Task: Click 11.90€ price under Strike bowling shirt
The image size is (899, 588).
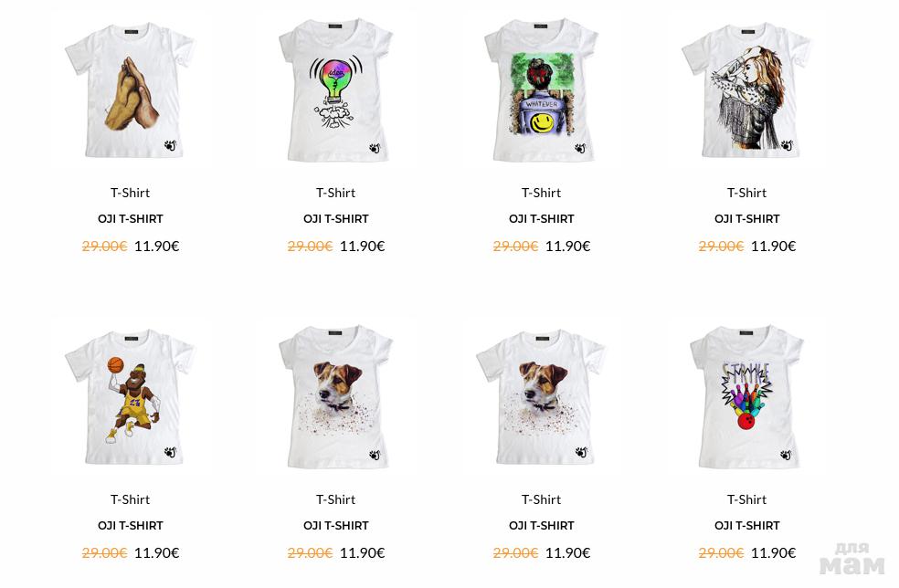Action: (x=774, y=553)
